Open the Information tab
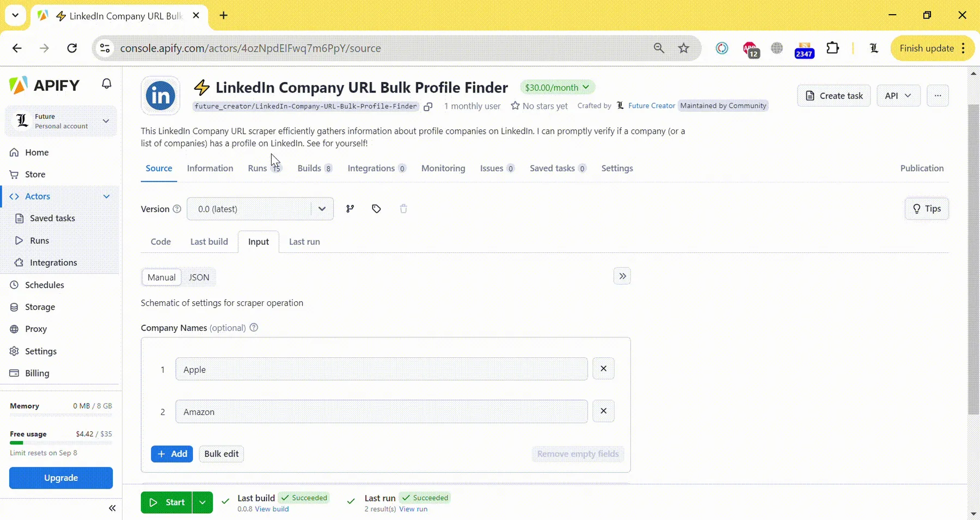The width and height of the screenshot is (980, 520). [210, 169]
